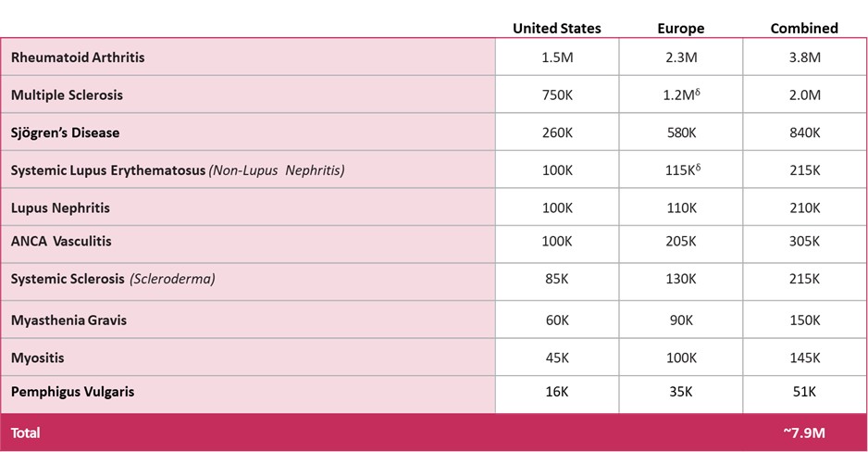The height and width of the screenshot is (452, 868).
Task: Click the Combined column header
Action: point(804,28)
